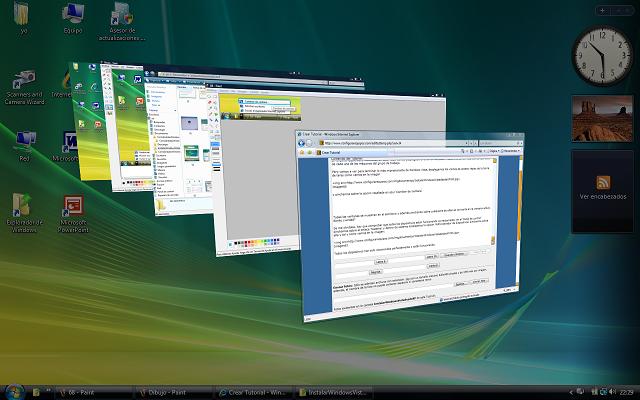Screen dimensions: 640x400
Task: Open the Red network desktop icon
Action: pos(24,146)
